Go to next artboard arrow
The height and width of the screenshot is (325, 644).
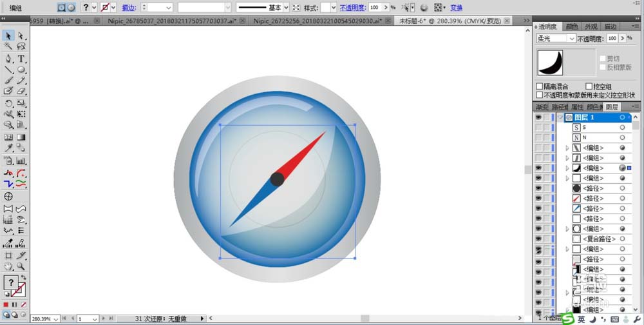point(104,319)
